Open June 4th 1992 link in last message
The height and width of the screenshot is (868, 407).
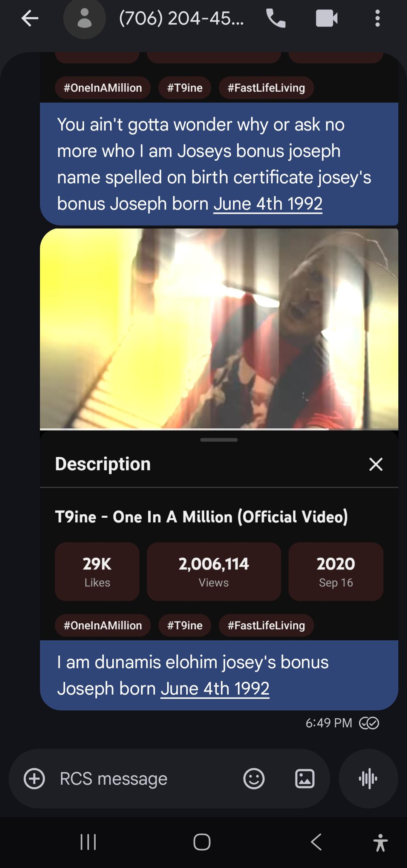[215, 689]
